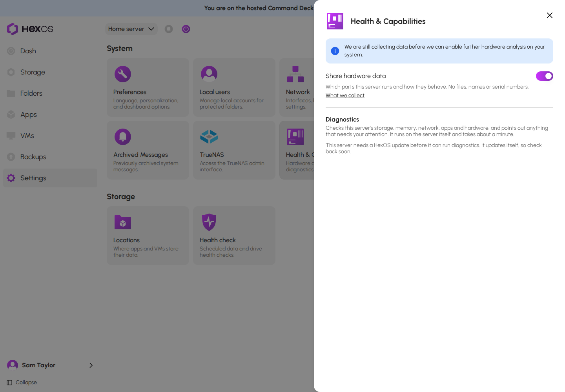Click the Network topology icon
The image size is (565, 392).
click(x=295, y=74)
